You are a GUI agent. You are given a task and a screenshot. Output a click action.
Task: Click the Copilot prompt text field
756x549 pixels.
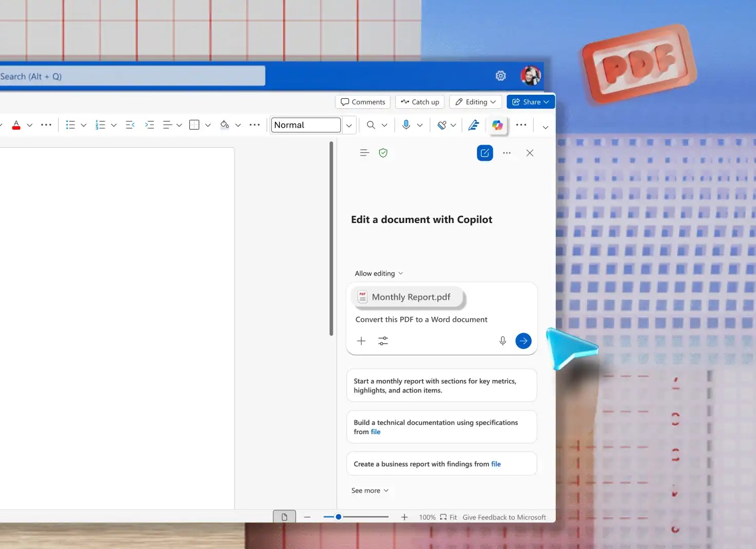tap(421, 319)
